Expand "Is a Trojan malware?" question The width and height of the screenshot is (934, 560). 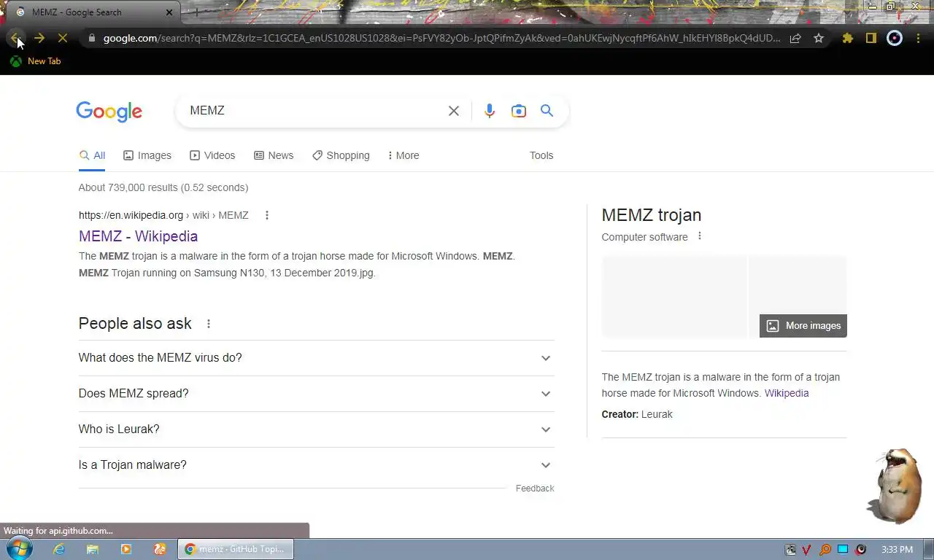(317, 465)
